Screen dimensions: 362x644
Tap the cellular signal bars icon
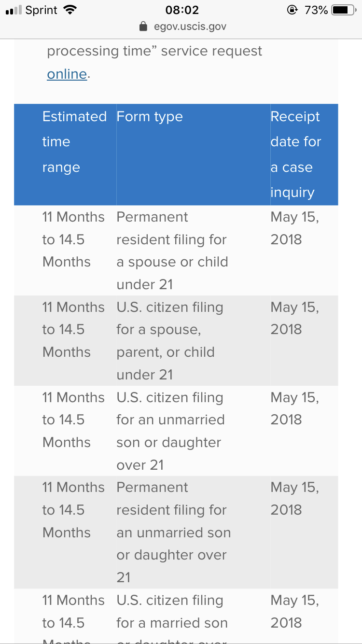(x=13, y=11)
